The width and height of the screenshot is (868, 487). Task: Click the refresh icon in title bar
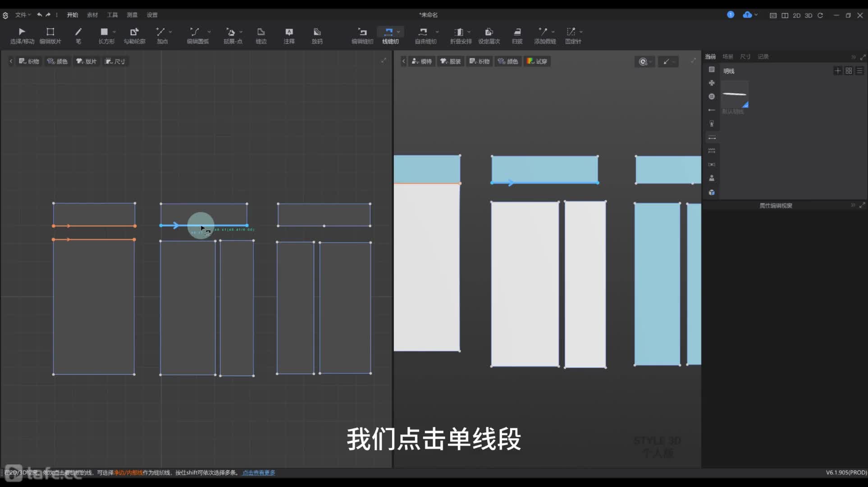click(820, 15)
